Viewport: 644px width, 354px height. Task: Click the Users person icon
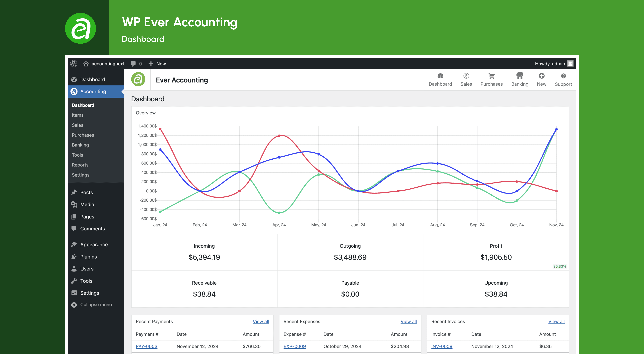[74, 269]
